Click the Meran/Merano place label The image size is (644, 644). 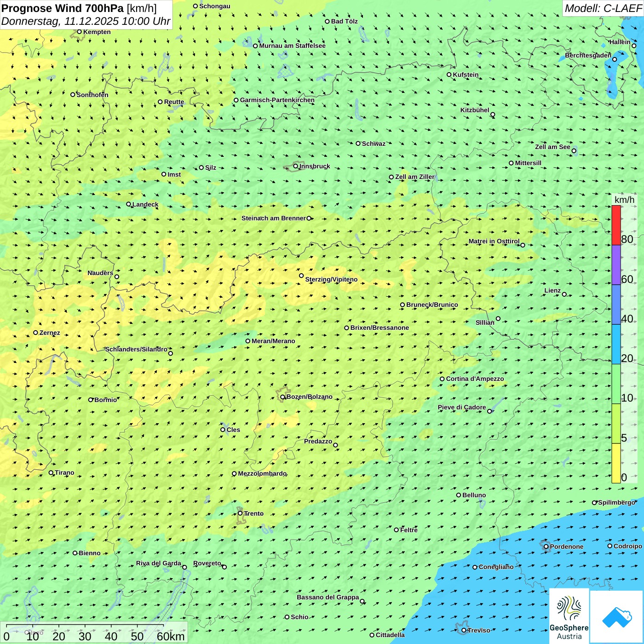click(273, 341)
